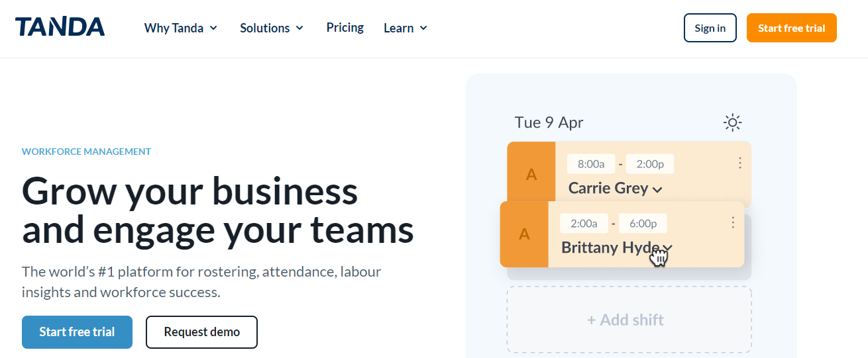This screenshot has width=868, height=358.
Task: Click the Request demo button
Action: pyautogui.click(x=201, y=332)
